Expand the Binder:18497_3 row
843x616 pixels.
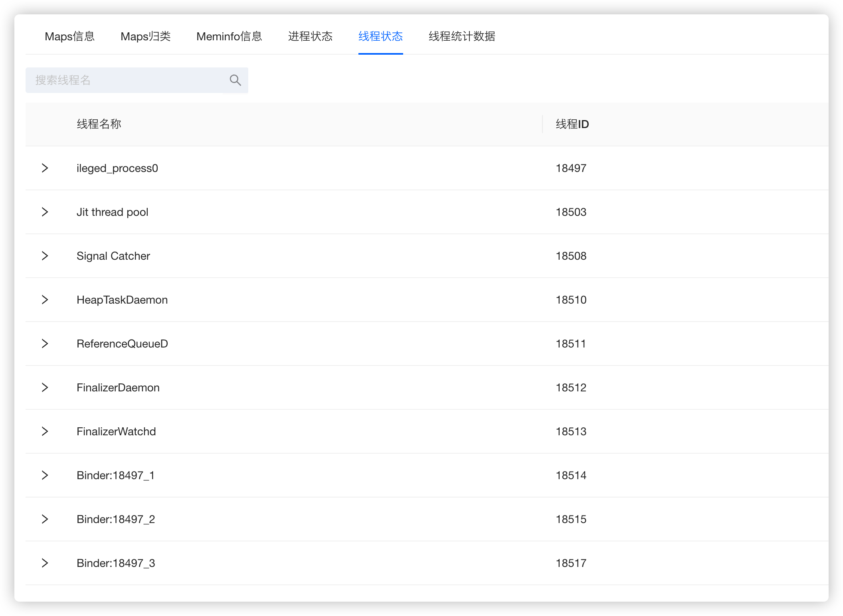[45, 563]
